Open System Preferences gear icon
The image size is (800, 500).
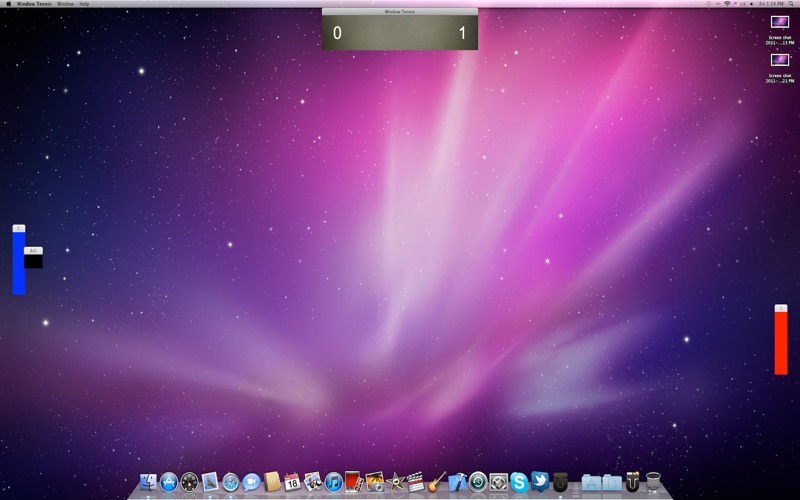498,482
